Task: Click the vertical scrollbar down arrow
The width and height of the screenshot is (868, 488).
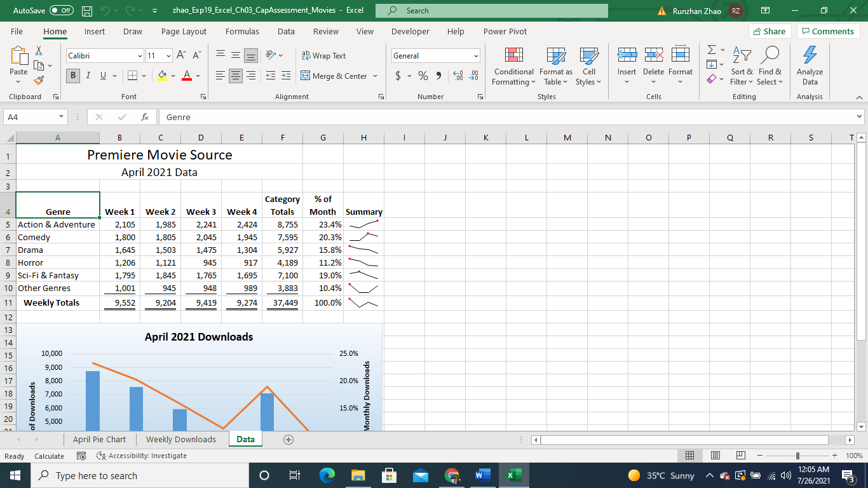Action: tap(862, 426)
